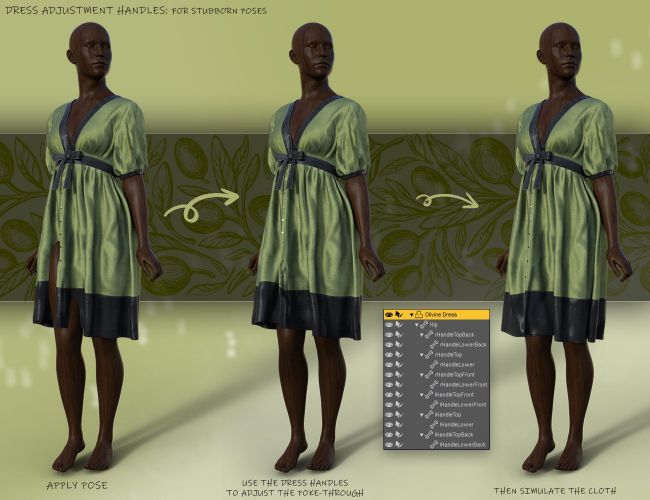Screen dimensions: 650x500
Task: Hide Olivine Dress using its eye icon
Action: pos(389,314)
